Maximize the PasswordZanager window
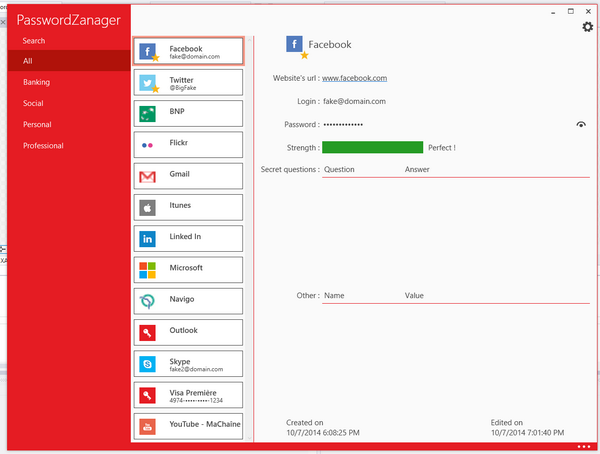600x454 pixels. (571, 11)
